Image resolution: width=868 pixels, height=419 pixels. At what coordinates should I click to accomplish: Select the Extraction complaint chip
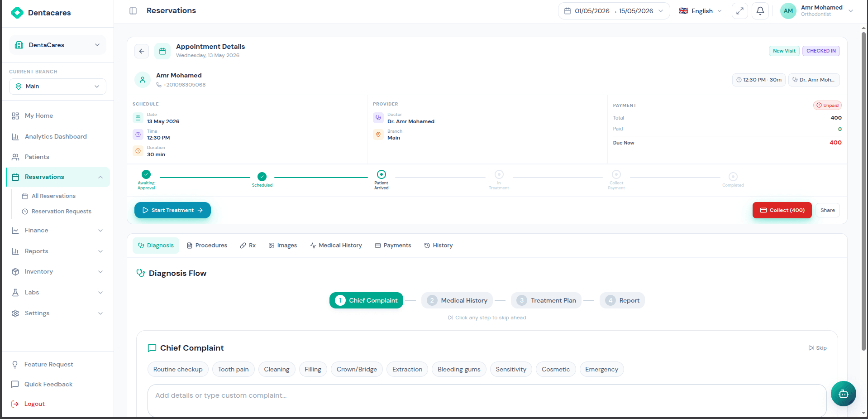407,370
